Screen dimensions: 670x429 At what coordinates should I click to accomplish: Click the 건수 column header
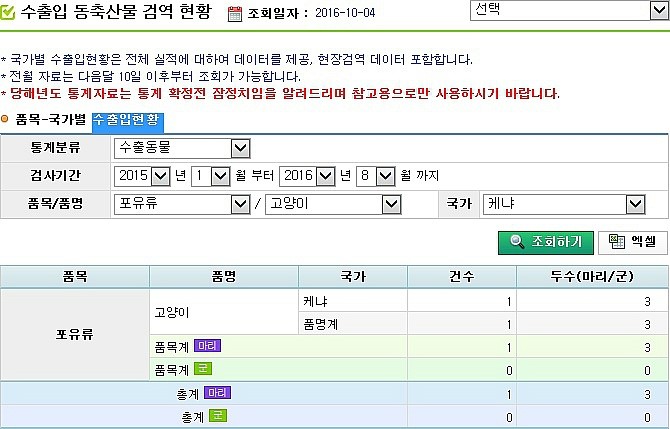(462, 276)
